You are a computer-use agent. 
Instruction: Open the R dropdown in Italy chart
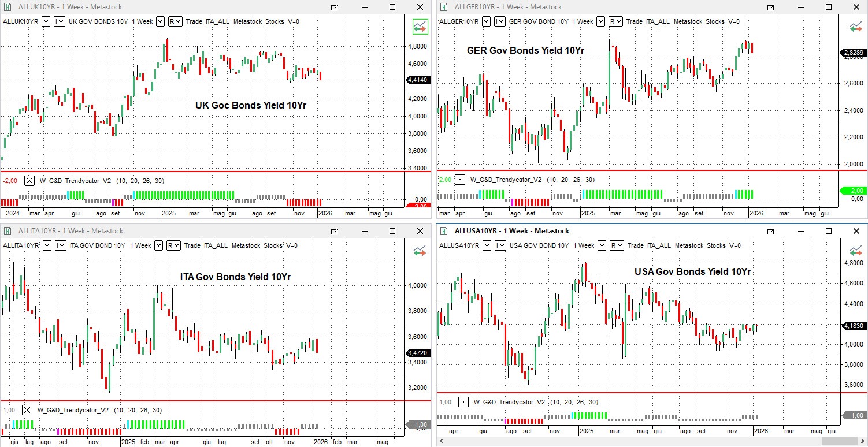click(x=174, y=245)
